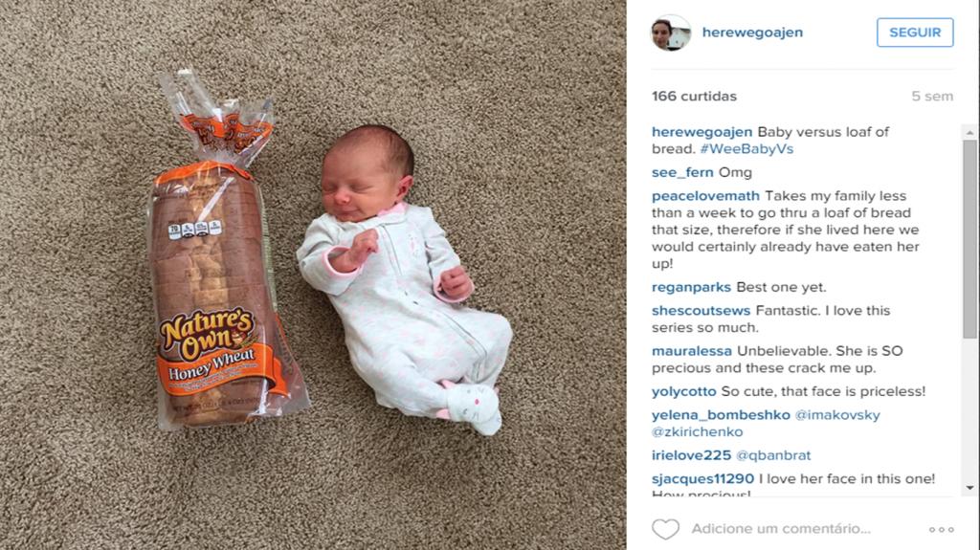Like the post with the heart icon

pyautogui.click(x=666, y=529)
